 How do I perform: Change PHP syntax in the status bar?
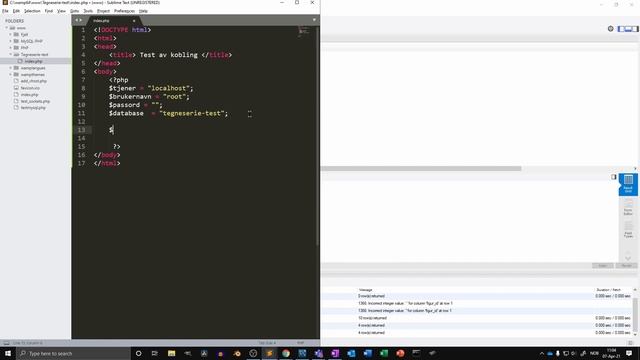(300, 343)
